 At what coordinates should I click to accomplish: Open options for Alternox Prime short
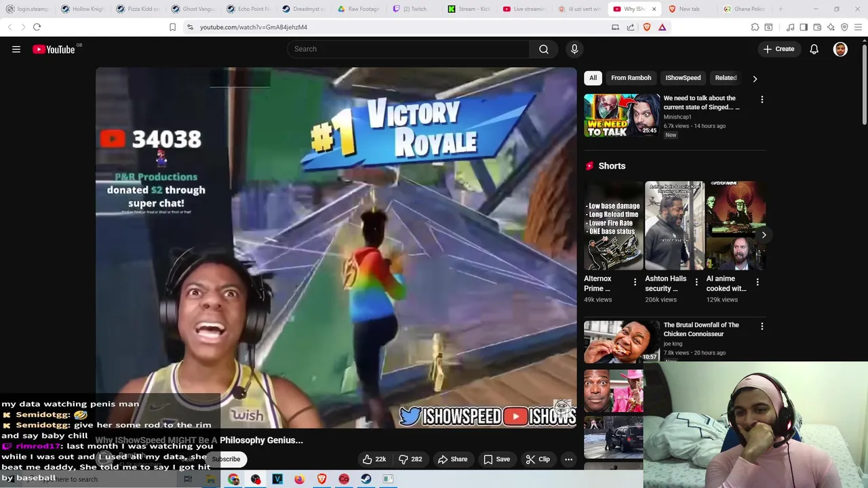click(635, 282)
